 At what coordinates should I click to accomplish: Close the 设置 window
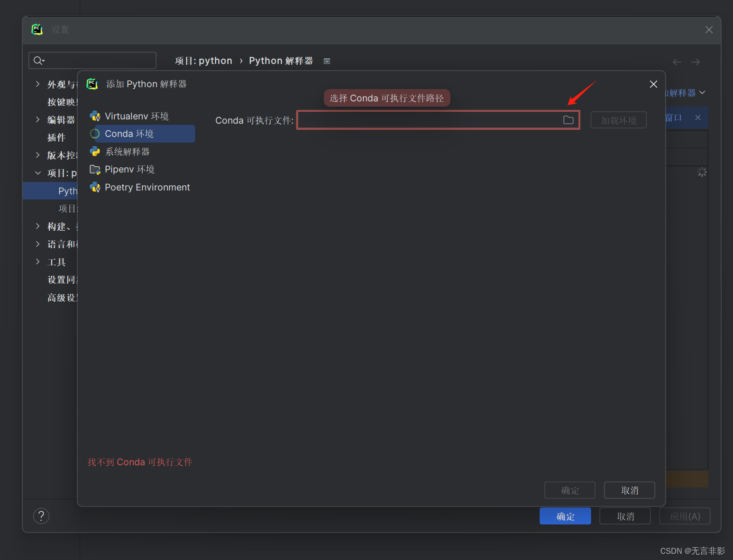(709, 29)
